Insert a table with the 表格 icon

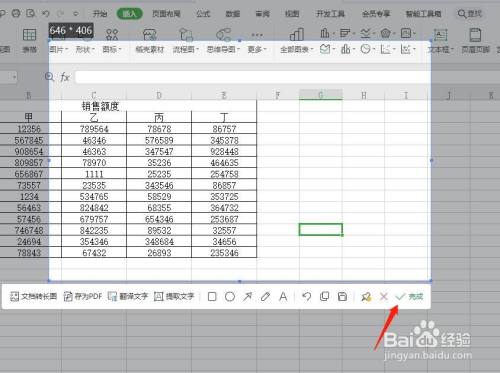tap(29, 40)
